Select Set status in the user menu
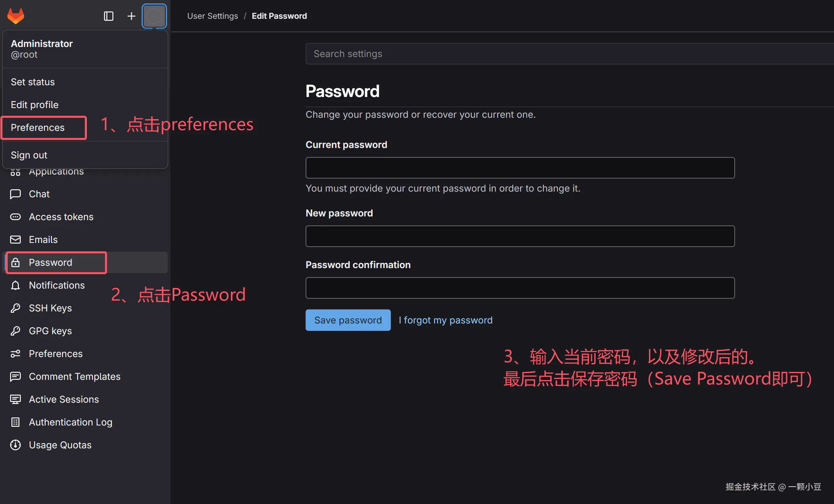The height and width of the screenshot is (504, 834). pyautogui.click(x=33, y=82)
